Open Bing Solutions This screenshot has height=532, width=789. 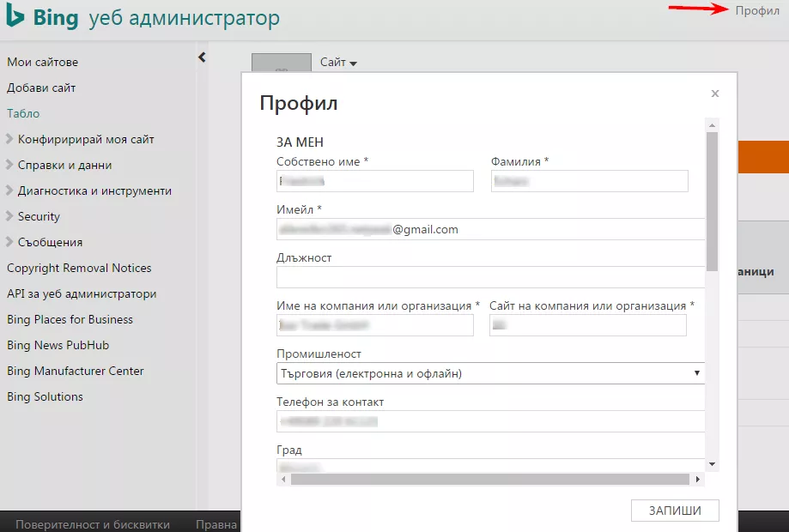click(45, 396)
